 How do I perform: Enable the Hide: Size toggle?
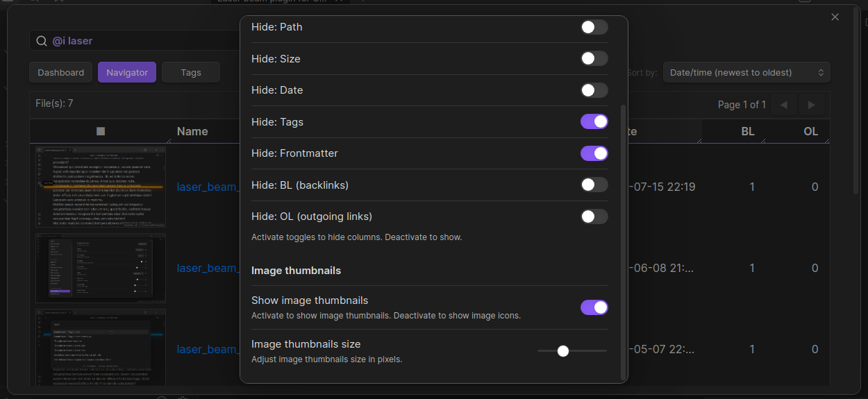coord(594,59)
